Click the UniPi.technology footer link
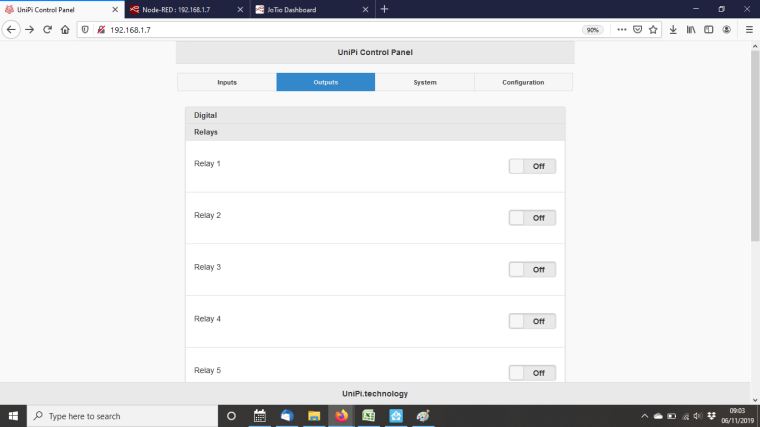This screenshot has width=760, height=427. pos(375,394)
